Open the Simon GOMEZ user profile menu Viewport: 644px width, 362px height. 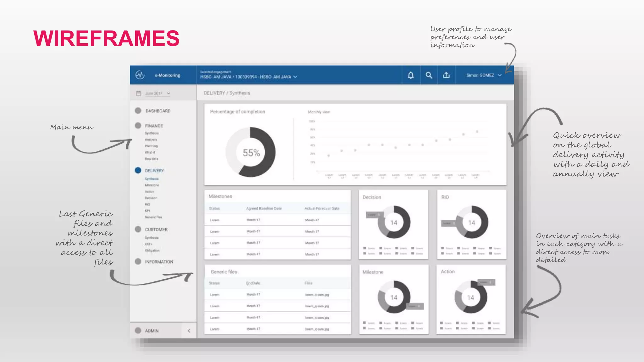[x=484, y=75]
